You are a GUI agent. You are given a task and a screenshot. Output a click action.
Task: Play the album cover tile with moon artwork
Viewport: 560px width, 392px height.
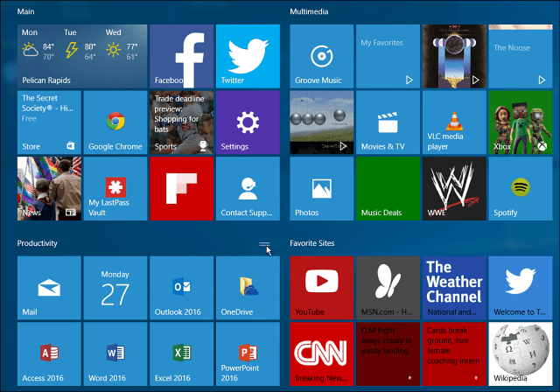click(x=454, y=56)
